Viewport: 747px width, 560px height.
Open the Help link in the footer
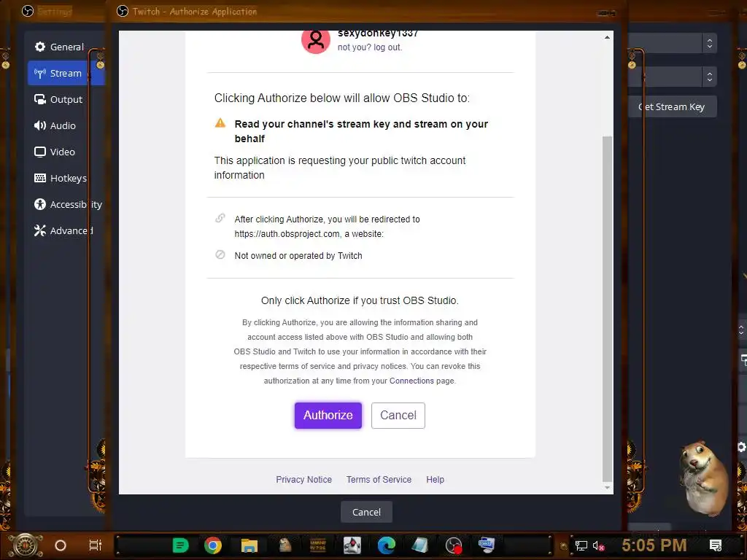click(435, 480)
